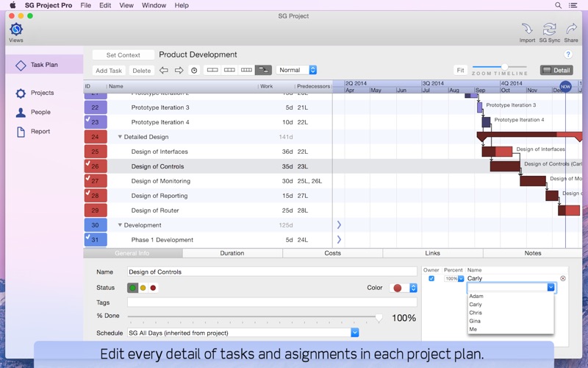The image size is (588, 368).
Task: Start SG Sync
Action: click(549, 29)
